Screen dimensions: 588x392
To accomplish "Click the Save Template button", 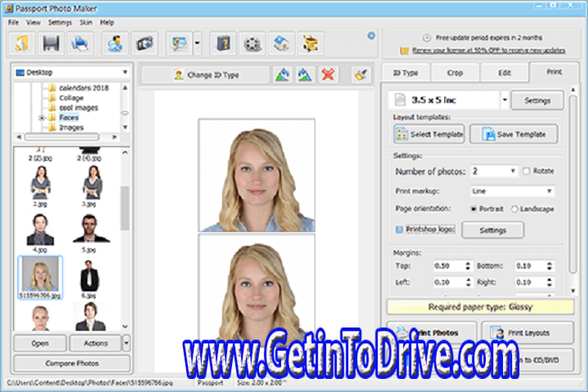I will [x=514, y=134].
